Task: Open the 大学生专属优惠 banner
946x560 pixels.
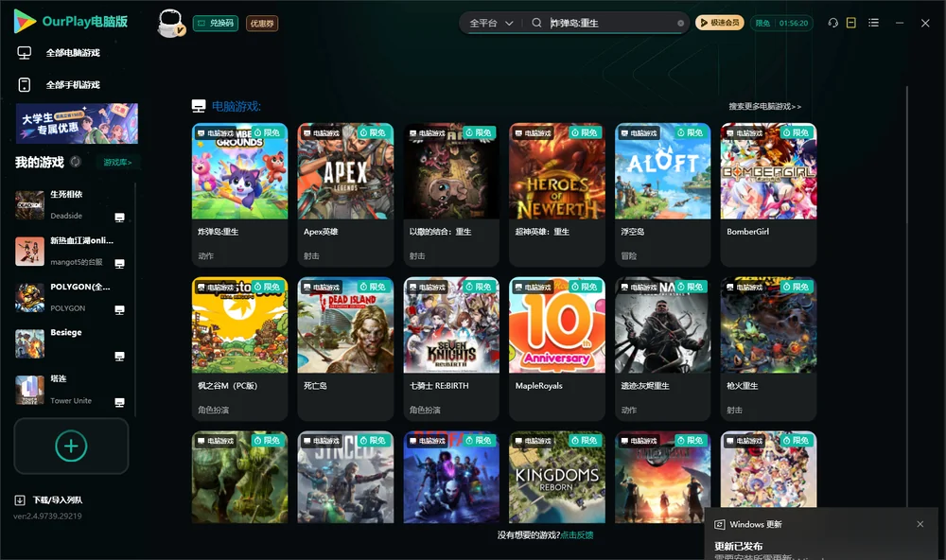Action: pyautogui.click(x=78, y=124)
